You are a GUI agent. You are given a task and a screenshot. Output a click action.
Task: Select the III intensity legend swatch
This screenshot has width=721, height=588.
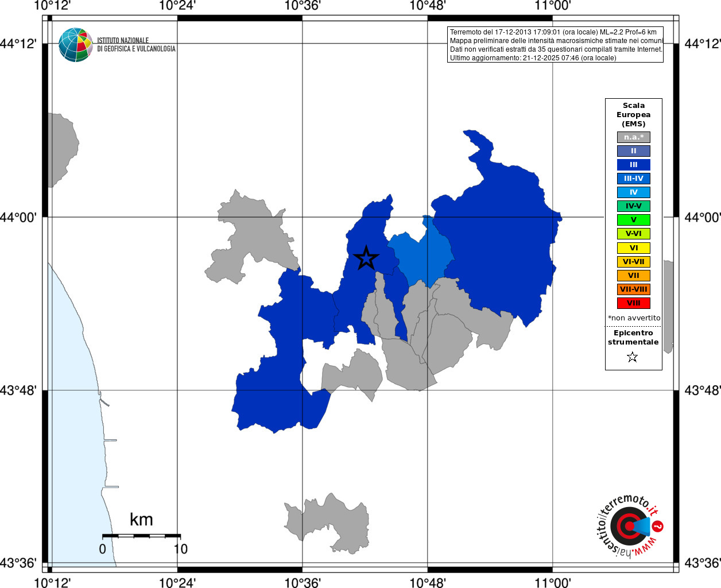(x=634, y=165)
